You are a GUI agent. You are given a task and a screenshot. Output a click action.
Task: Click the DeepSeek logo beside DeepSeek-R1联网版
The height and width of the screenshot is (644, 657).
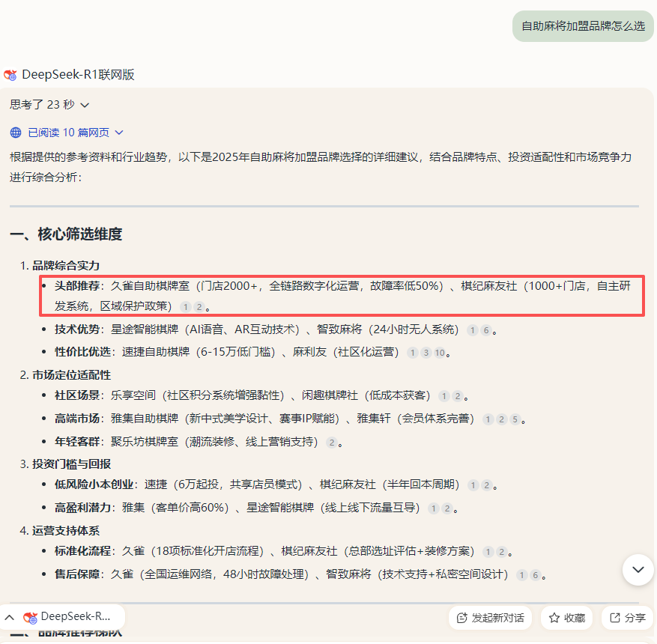pos(10,75)
